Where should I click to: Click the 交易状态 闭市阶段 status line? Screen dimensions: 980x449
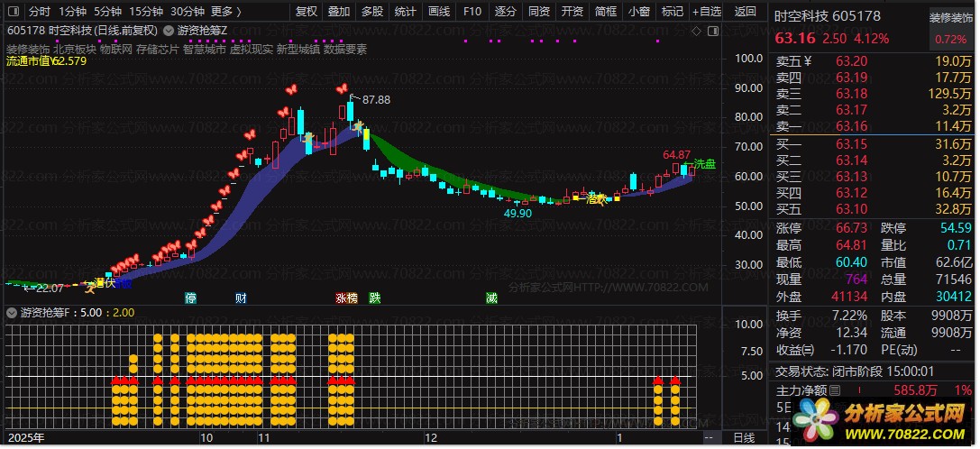(855, 371)
